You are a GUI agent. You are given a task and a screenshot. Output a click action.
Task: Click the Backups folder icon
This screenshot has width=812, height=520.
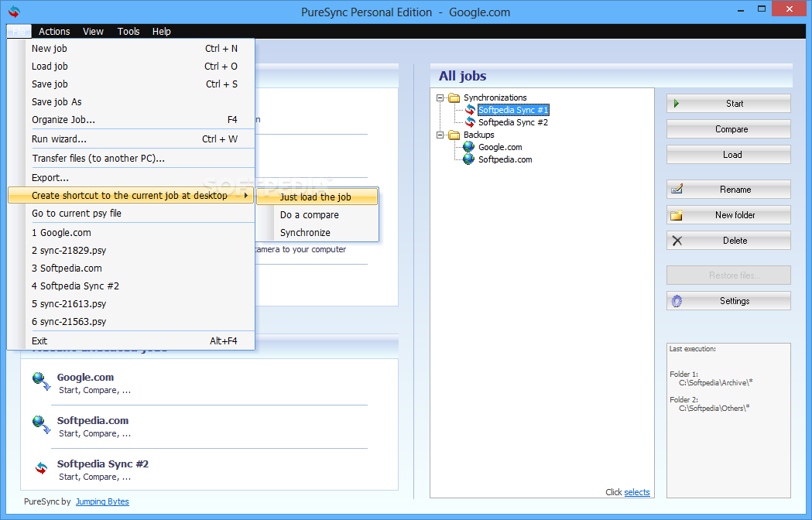click(x=454, y=135)
